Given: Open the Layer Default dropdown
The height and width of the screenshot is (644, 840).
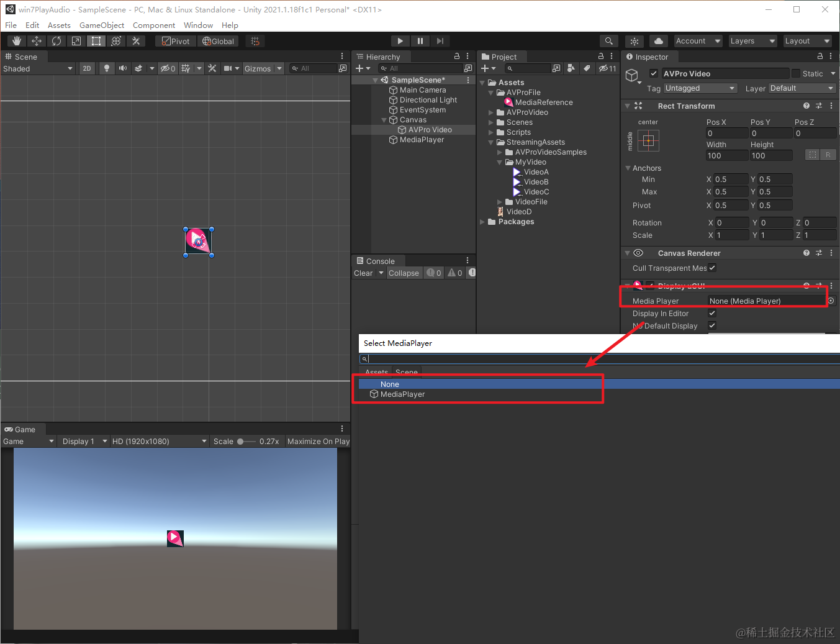Looking at the screenshot, I should [802, 88].
